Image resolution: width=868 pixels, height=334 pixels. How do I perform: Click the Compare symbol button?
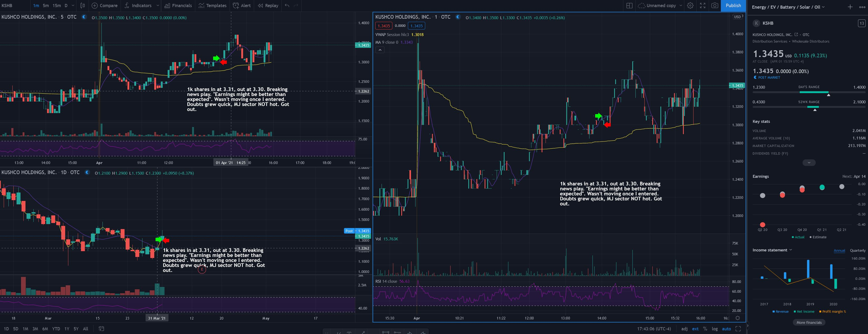point(104,6)
